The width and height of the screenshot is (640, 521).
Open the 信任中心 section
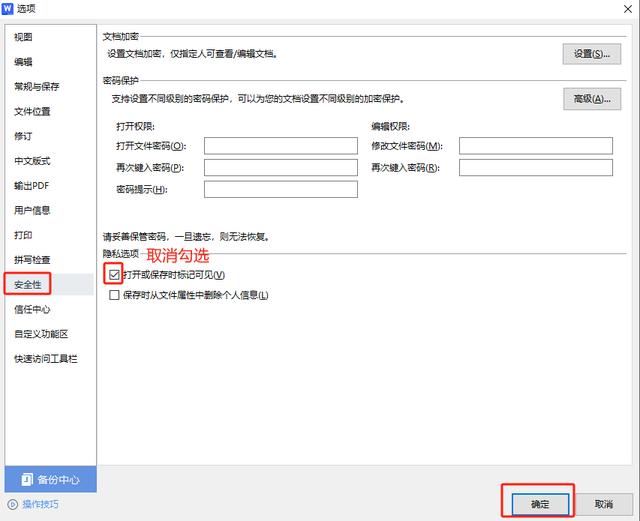32,310
